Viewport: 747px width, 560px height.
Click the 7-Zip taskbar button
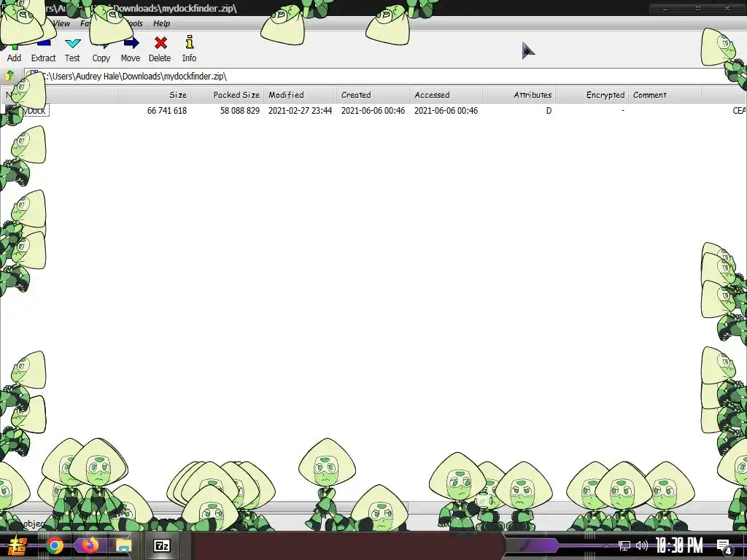161,545
